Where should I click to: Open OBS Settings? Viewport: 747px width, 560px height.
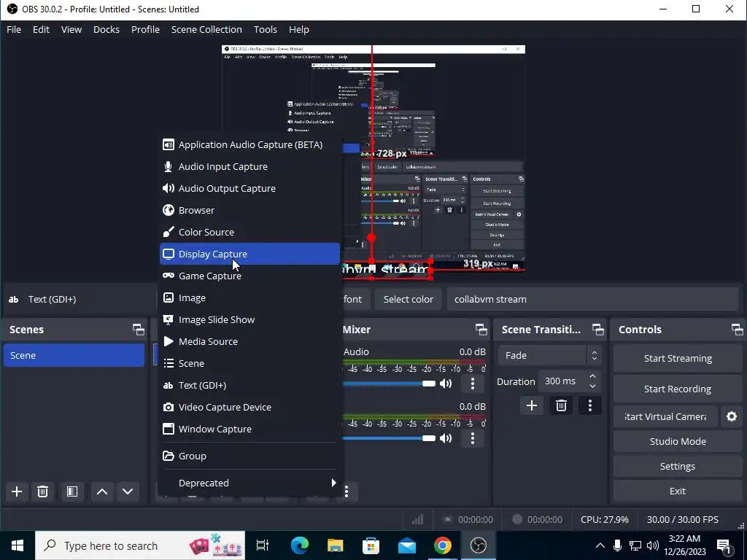tap(678, 466)
